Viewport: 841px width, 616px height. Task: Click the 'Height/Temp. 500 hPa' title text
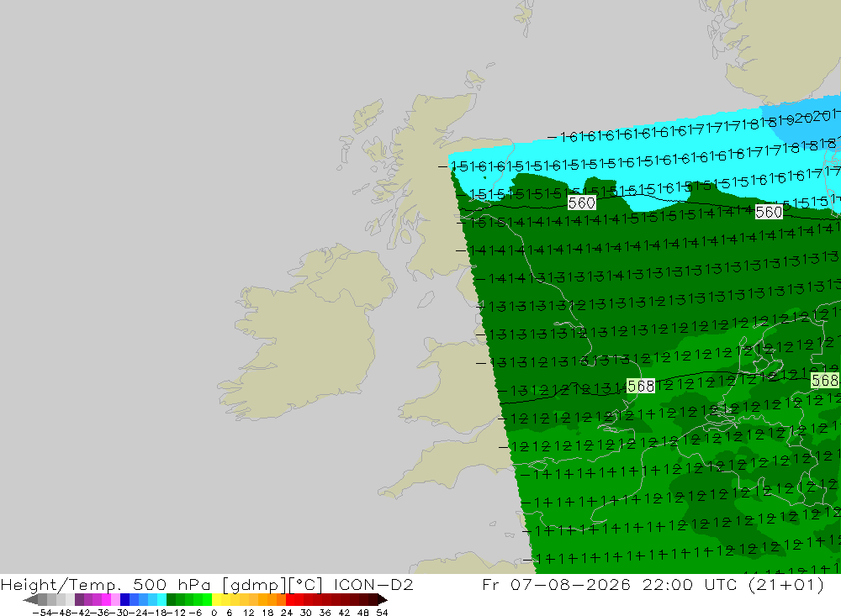[106, 585]
